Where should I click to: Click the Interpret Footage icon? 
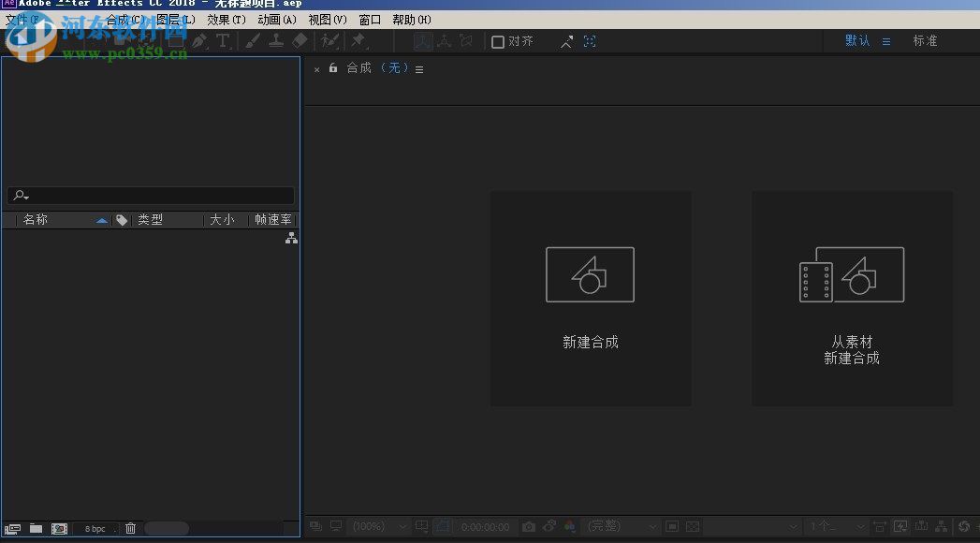[13, 528]
